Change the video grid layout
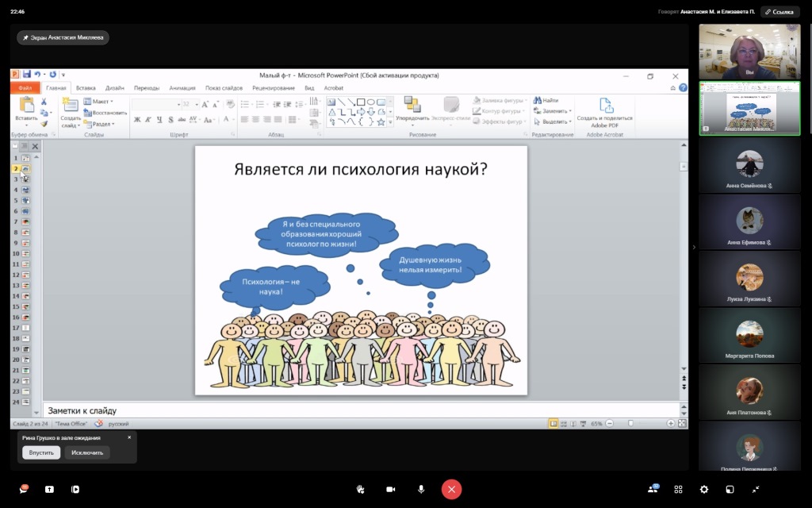Viewport: 812px width, 508px height. [679, 489]
